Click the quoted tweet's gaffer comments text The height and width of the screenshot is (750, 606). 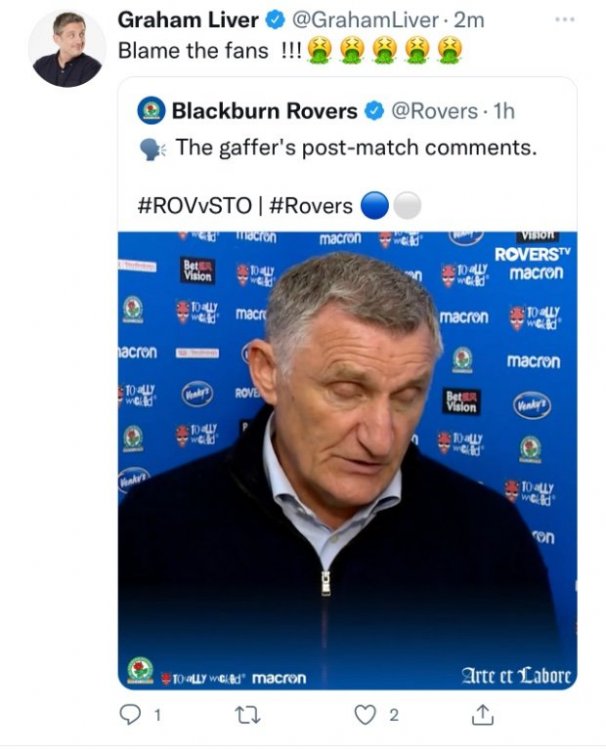pos(356,148)
